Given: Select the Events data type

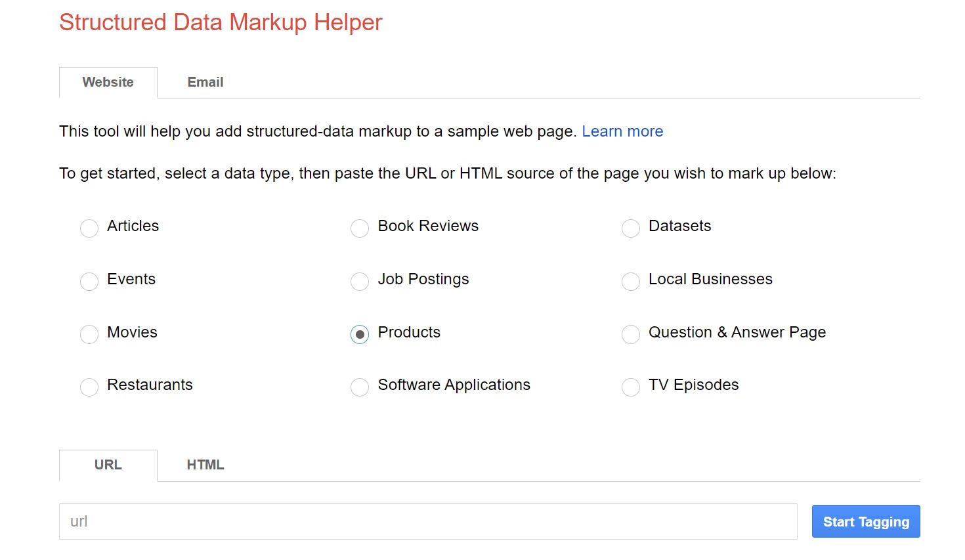Looking at the screenshot, I should pos(89,281).
